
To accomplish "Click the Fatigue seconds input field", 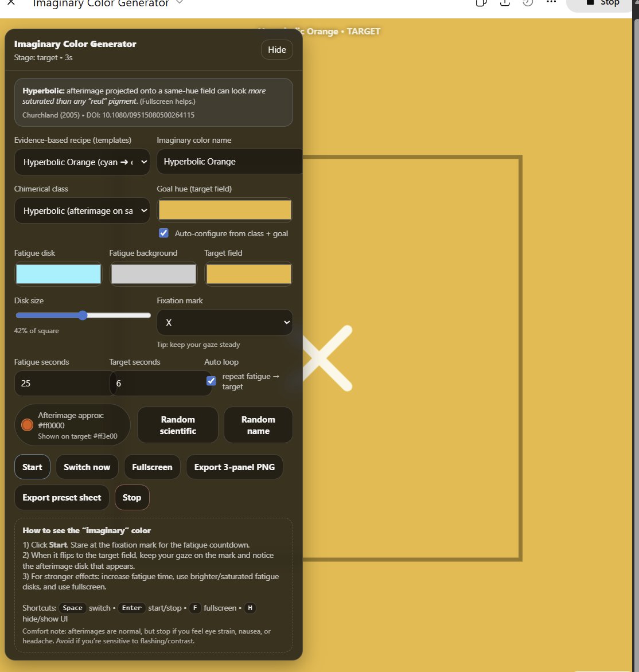I will coord(62,384).
